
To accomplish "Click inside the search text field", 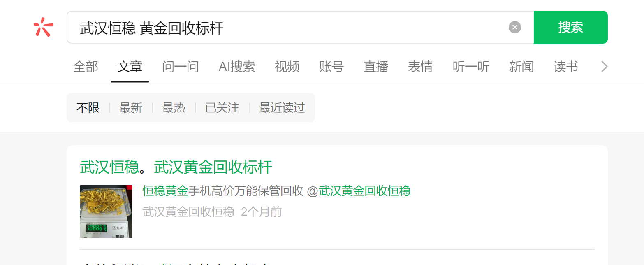I will 288,27.
